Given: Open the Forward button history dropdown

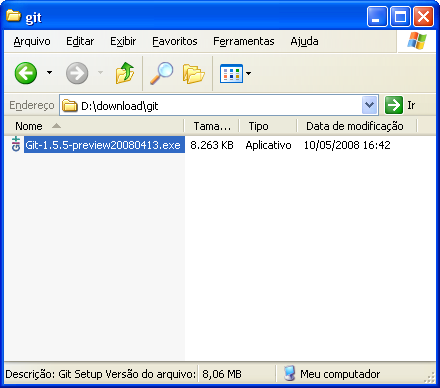Looking at the screenshot, I should point(100,72).
